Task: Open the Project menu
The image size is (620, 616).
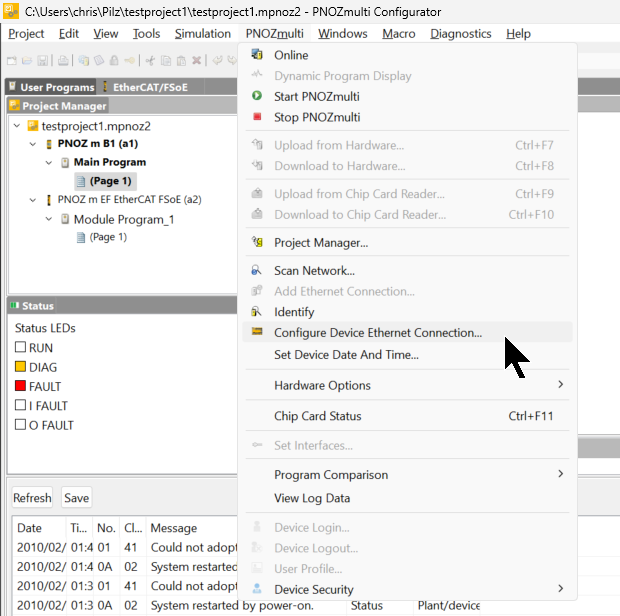Action: (x=26, y=34)
